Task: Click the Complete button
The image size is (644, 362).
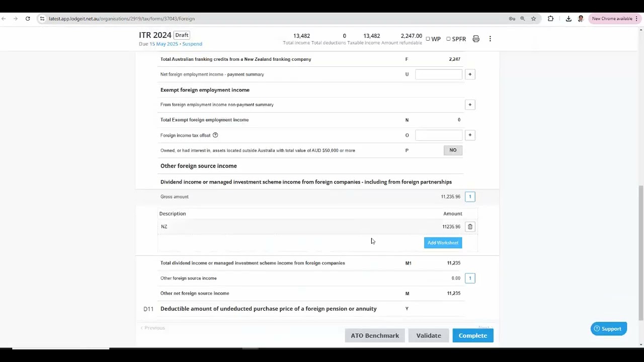Action: 473,336
